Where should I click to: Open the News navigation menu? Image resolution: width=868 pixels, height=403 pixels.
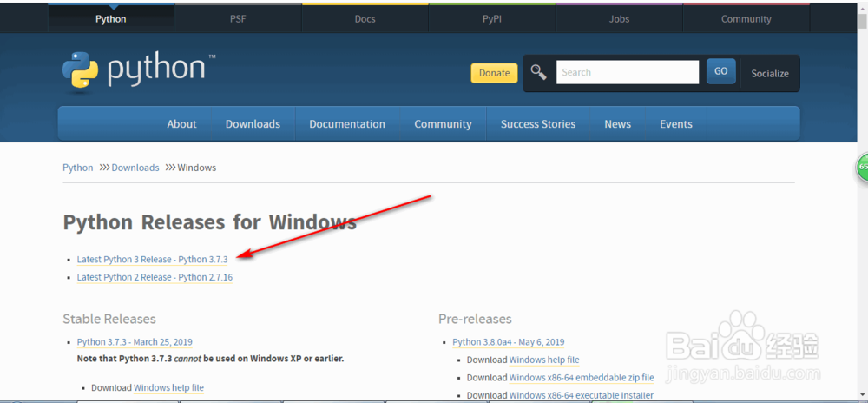pyautogui.click(x=618, y=124)
